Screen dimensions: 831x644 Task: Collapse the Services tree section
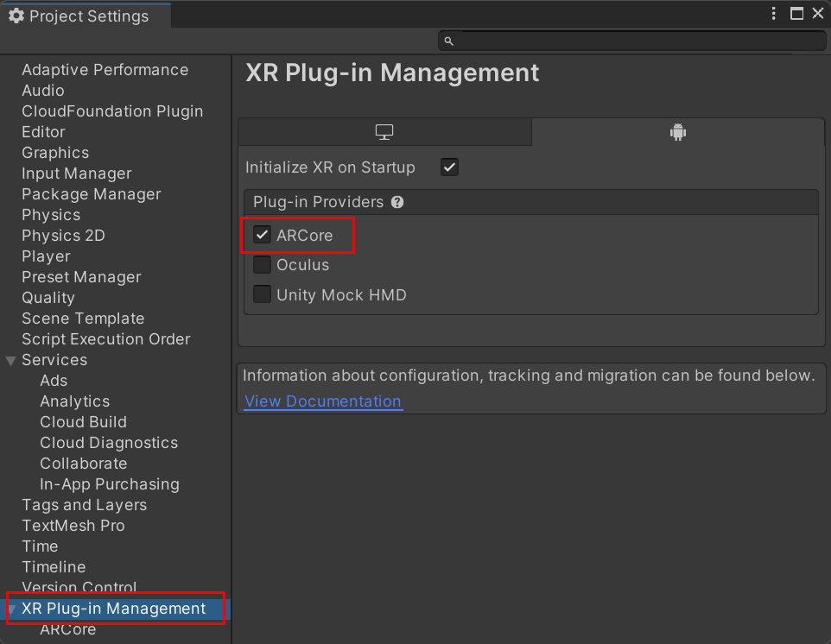coord(10,361)
